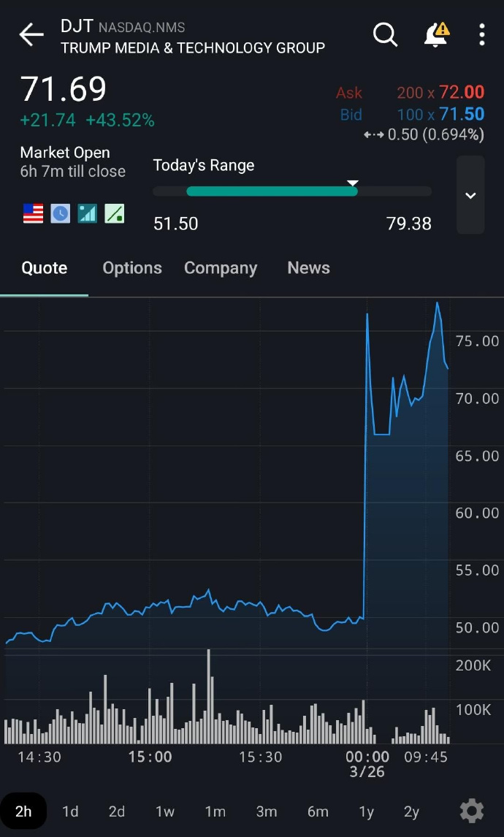Choose the 1w chart range
Image resolution: width=504 pixels, height=837 pixels.
pyautogui.click(x=165, y=811)
